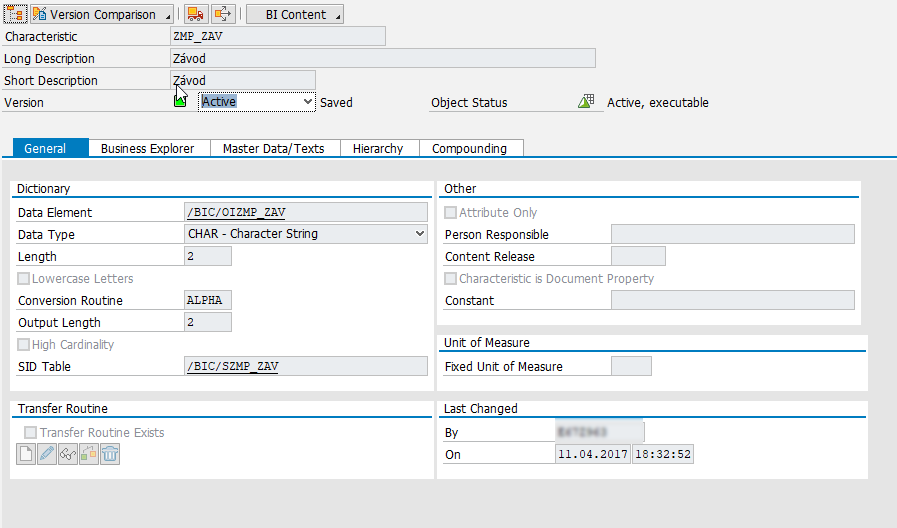The width and height of the screenshot is (897, 528).
Task: Open the Master Data/Texts tab
Action: (273, 148)
